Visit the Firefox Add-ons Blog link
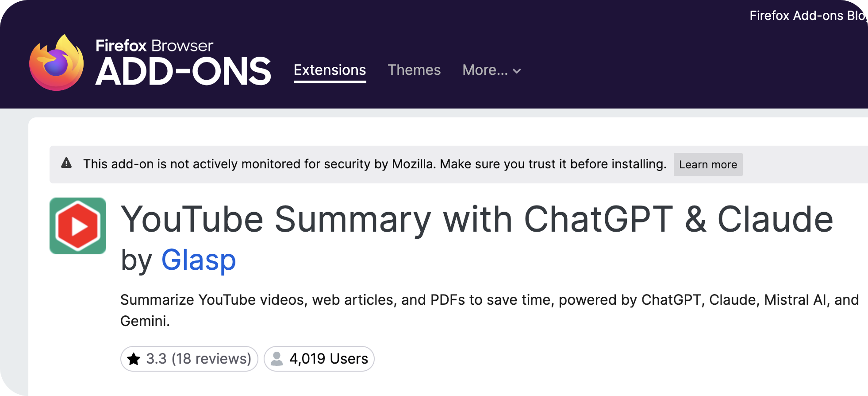The height and width of the screenshot is (396, 868). (808, 16)
